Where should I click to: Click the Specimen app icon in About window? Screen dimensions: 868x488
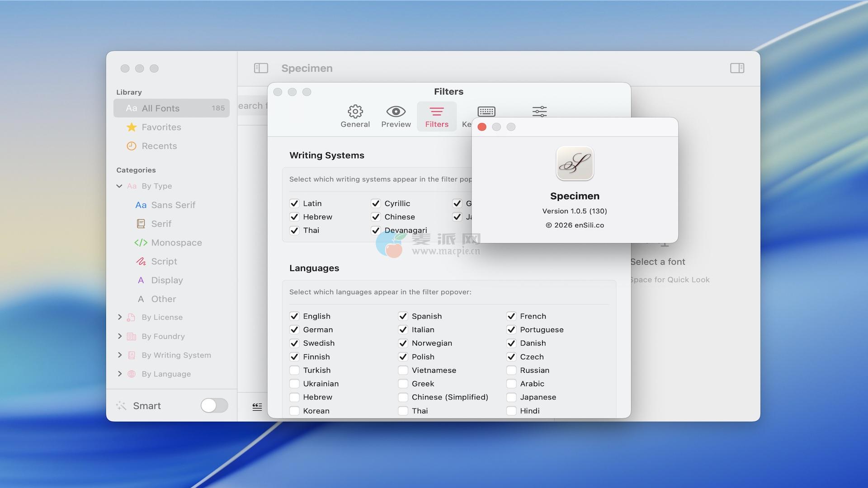575,164
